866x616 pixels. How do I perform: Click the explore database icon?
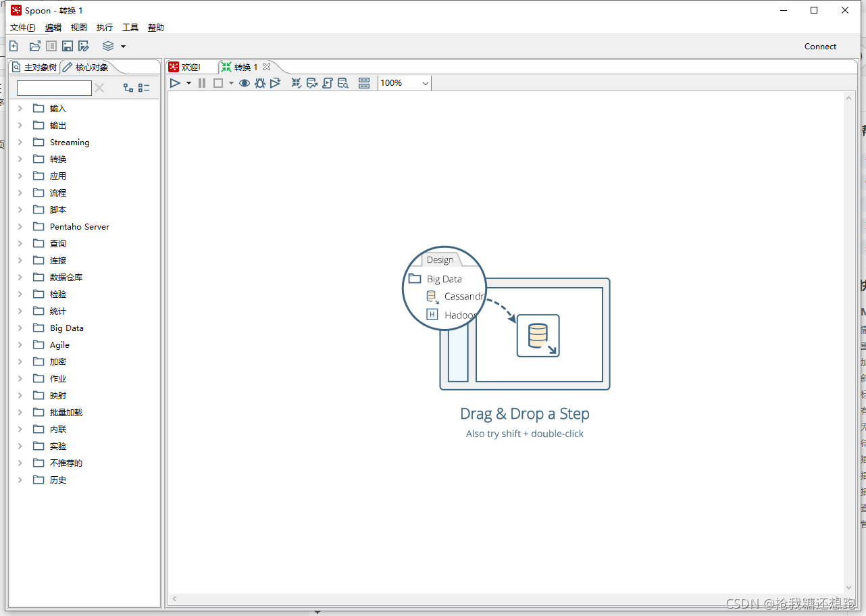343,83
